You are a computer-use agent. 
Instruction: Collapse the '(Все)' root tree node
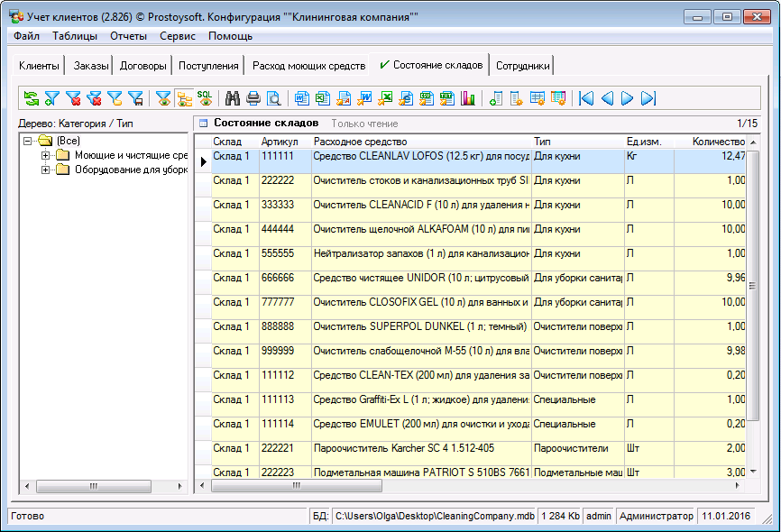(29, 142)
